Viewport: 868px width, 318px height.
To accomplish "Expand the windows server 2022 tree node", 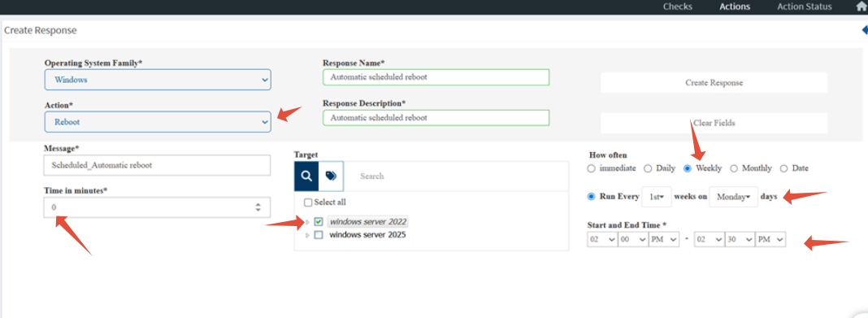I will point(308,222).
